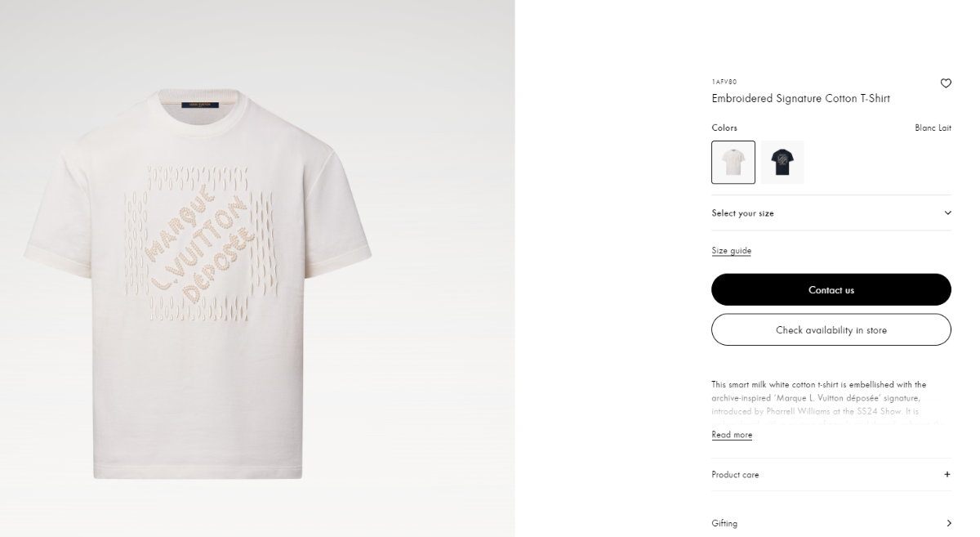Click the chevron icon in the size selector
This screenshot has width=980, height=537.
(947, 213)
